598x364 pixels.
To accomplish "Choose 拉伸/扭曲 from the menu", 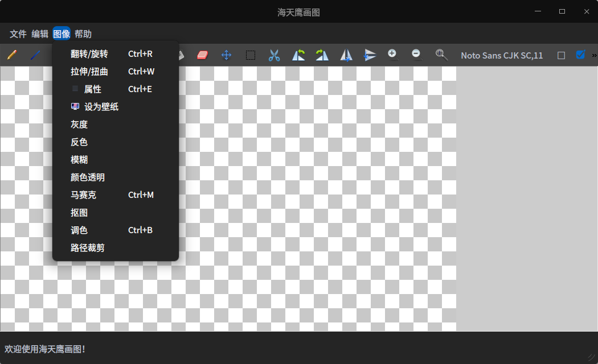I will tap(116, 71).
